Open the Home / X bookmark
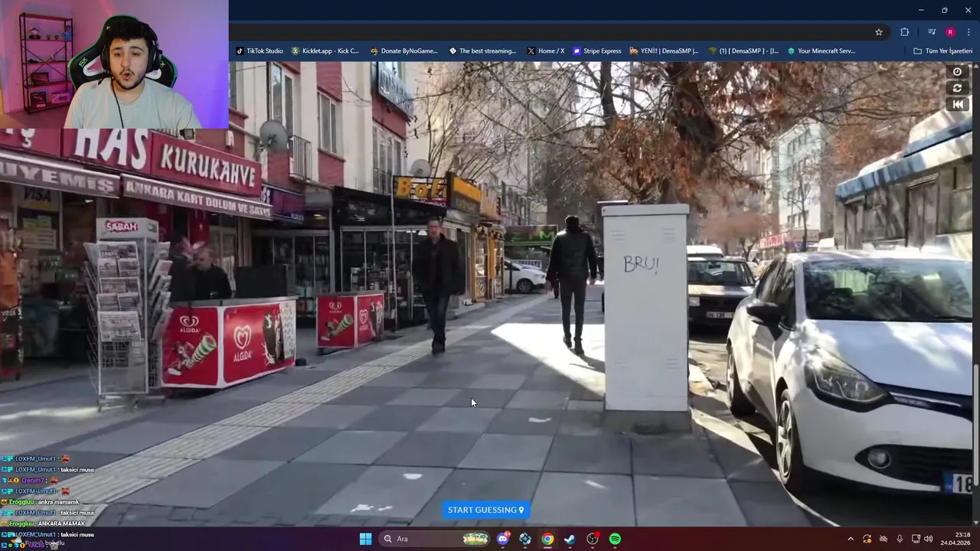 (x=545, y=51)
